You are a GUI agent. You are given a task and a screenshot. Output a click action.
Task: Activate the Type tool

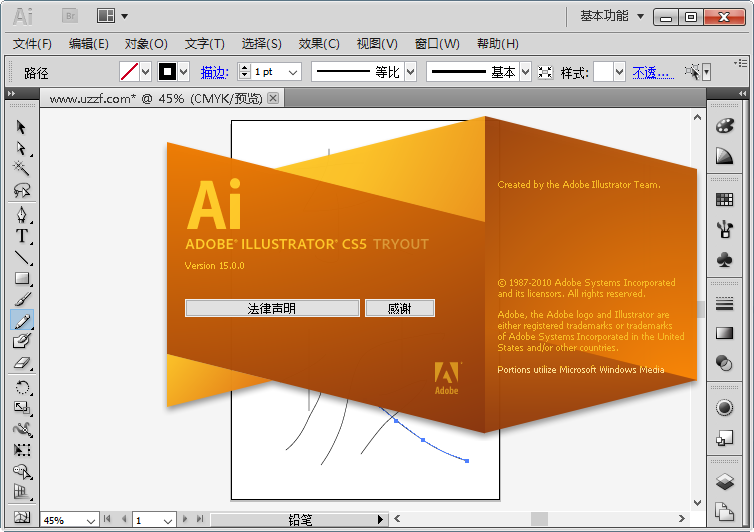tap(21, 236)
